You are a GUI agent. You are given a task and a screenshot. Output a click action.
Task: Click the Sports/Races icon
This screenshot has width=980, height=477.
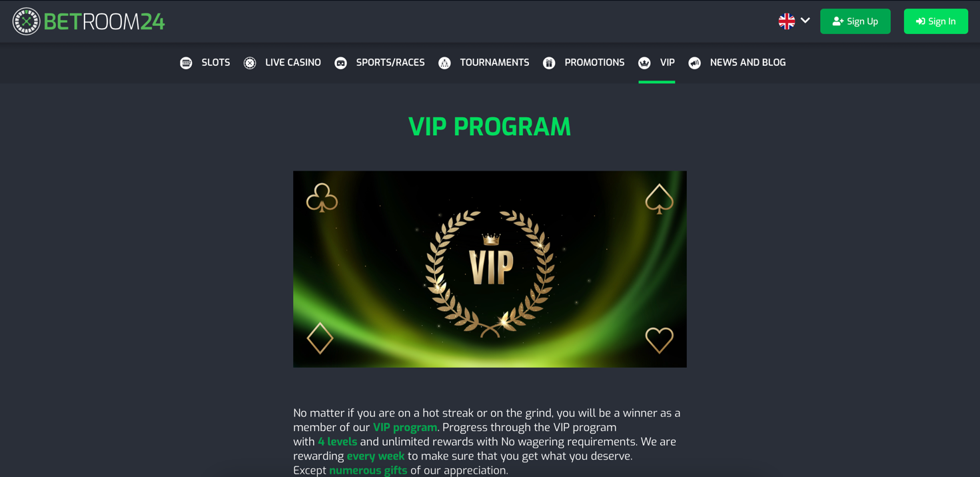tap(340, 63)
